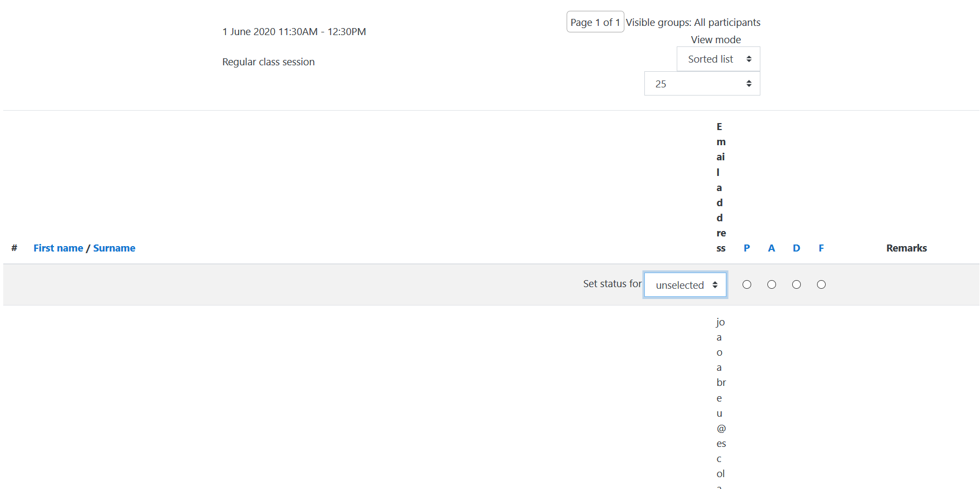Sort attendance by First name
The height and width of the screenshot is (489, 980).
tap(58, 248)
